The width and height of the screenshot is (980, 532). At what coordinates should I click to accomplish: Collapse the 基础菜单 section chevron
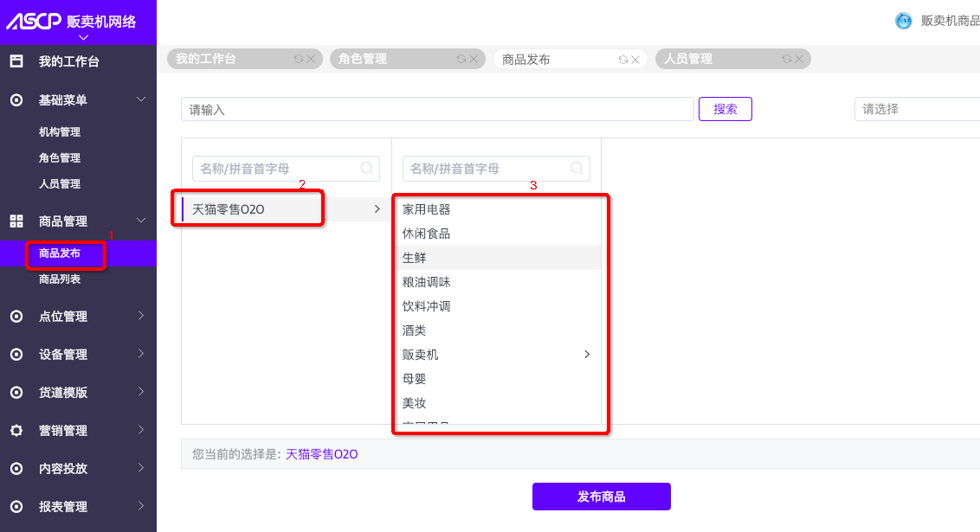(x=141, y=99)
